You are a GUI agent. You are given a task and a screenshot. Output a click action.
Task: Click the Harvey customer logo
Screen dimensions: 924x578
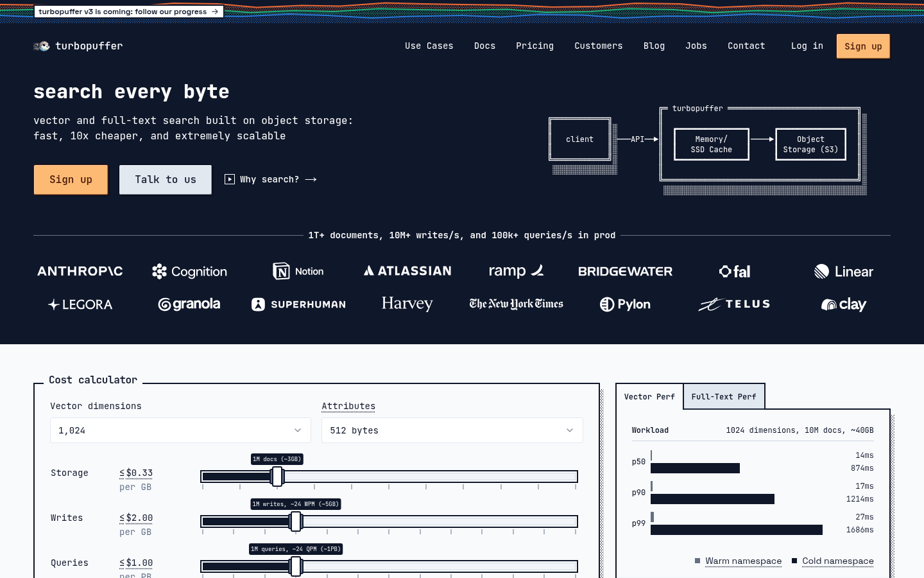(x=407, y=304)
